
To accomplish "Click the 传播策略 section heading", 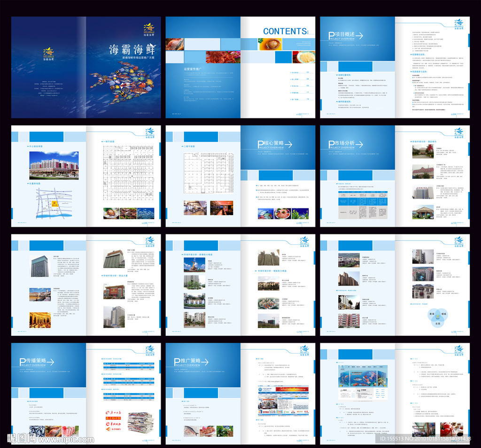I will [x=36, y=361].
